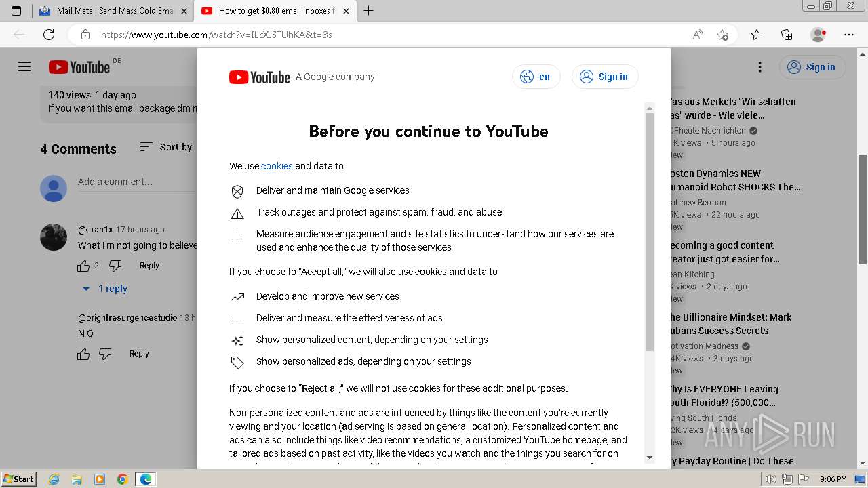Image resolution: width=868 pixels, height=488 pixels.
Task: Launch Google Chrome from the taskbar
Action: click(123, 479)
